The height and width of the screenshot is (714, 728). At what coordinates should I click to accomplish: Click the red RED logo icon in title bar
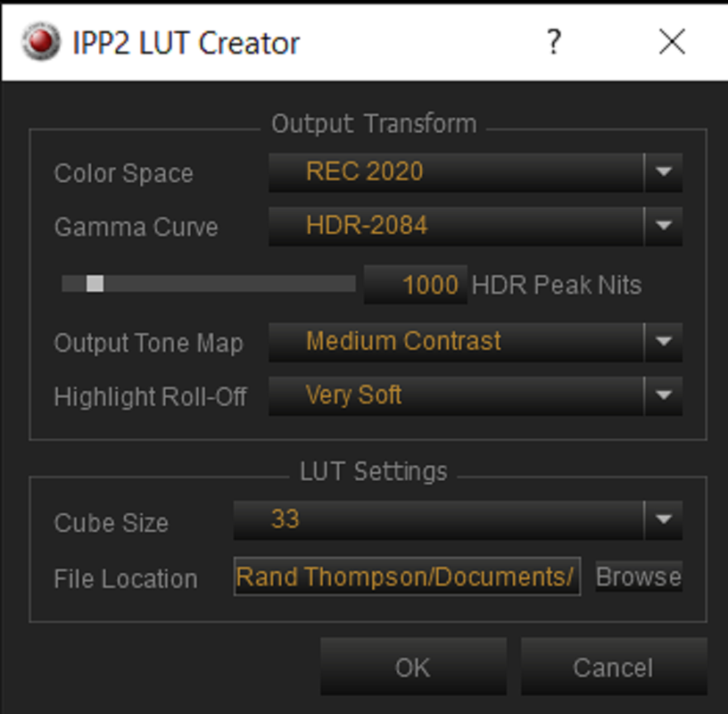[x=41, y=42]
